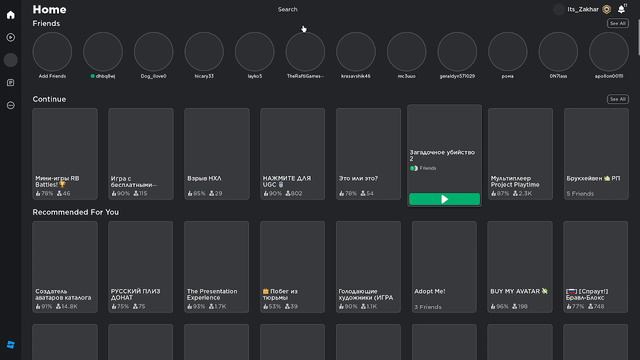This screenshot has width=640, height=360.
Task: Click See All in the Friends section
Action: (x=618, y=24)
